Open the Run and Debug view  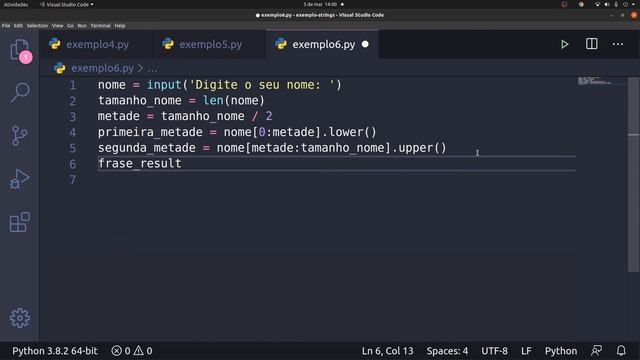coord(20,178)
